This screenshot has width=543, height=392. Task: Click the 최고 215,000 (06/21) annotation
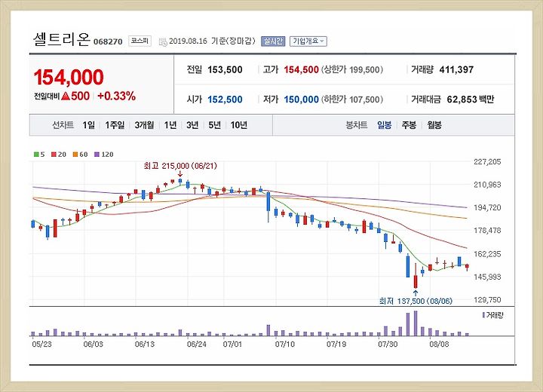[x=180, y=166]
